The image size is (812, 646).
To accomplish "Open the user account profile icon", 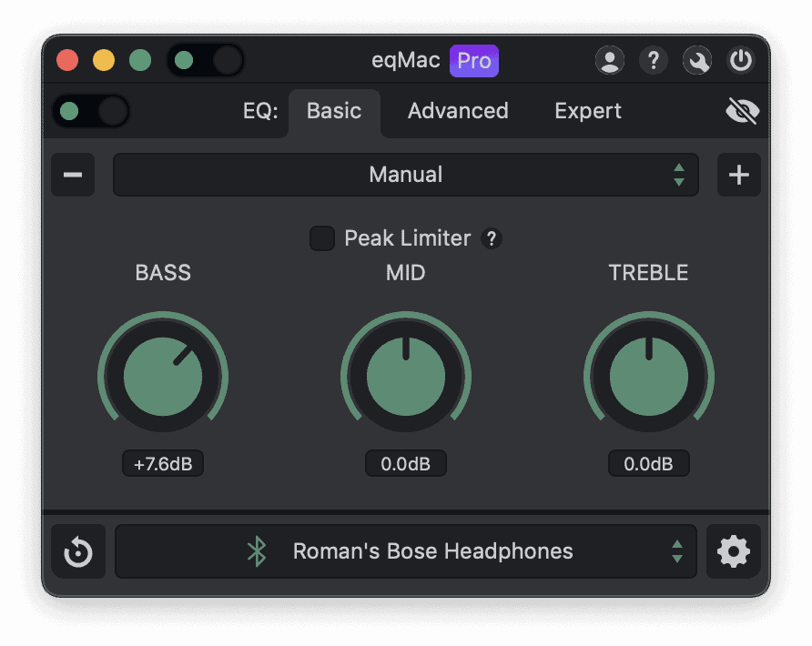I will point(609,61).
